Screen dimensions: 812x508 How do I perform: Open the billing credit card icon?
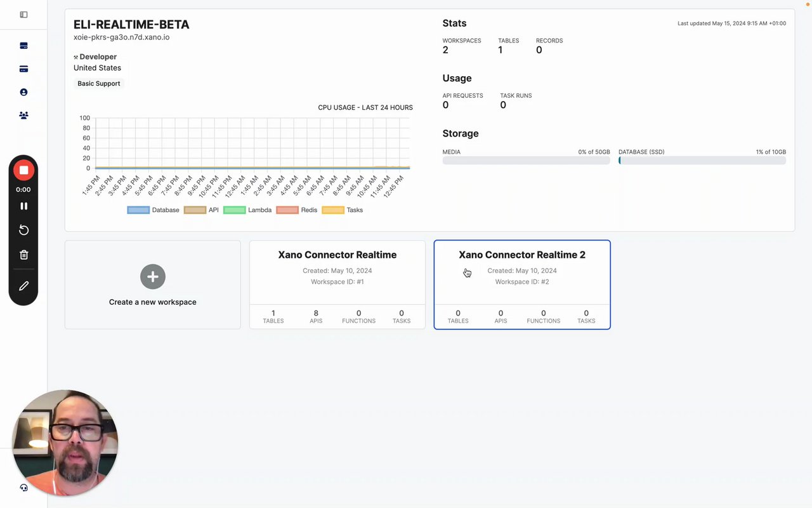[23, 69]
